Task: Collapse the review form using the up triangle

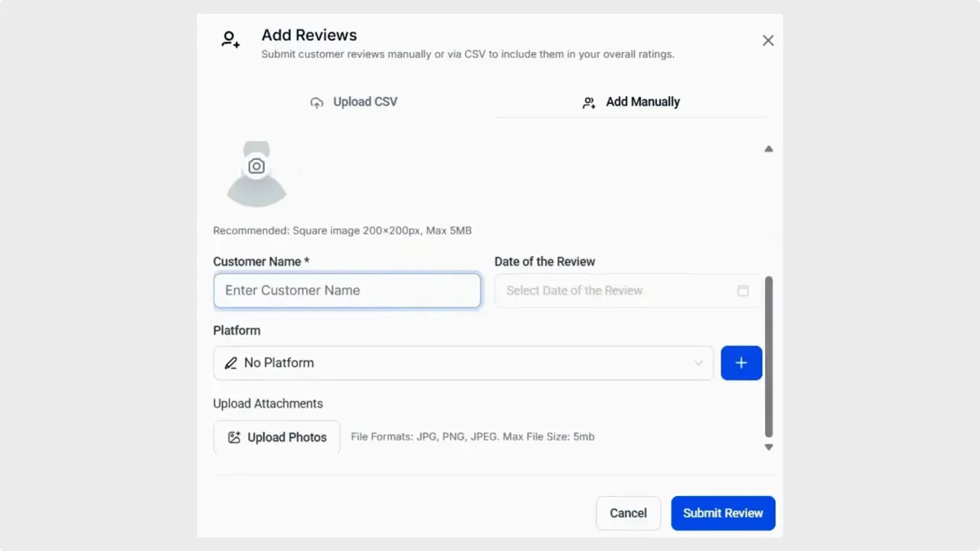Action: [x=768, y=148]
